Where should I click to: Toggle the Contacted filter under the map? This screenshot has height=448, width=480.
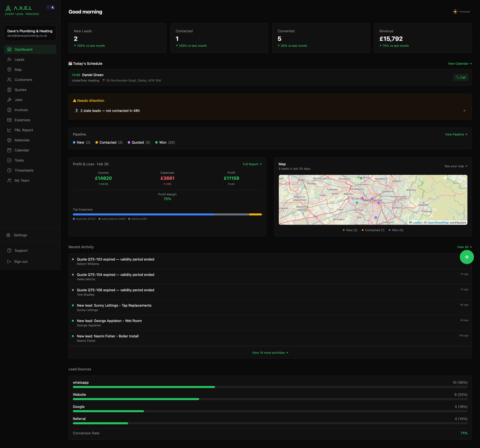coord(373,230)
